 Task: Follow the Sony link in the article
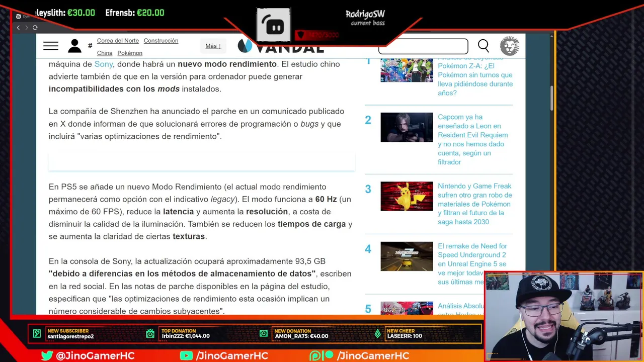[x=104, y=64]
